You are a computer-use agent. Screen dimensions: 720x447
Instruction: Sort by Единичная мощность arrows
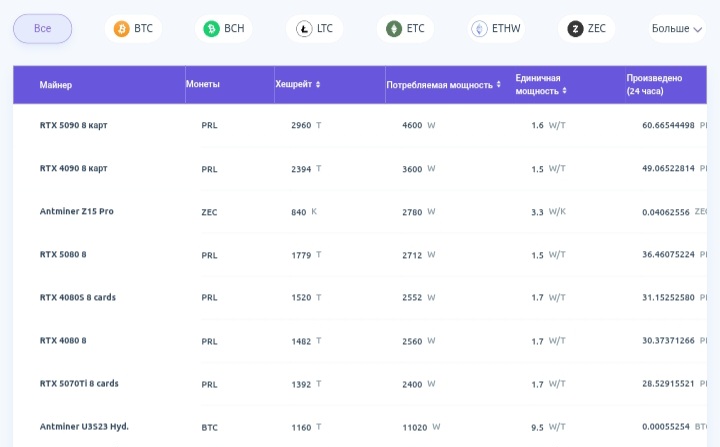tap(564, 91)
